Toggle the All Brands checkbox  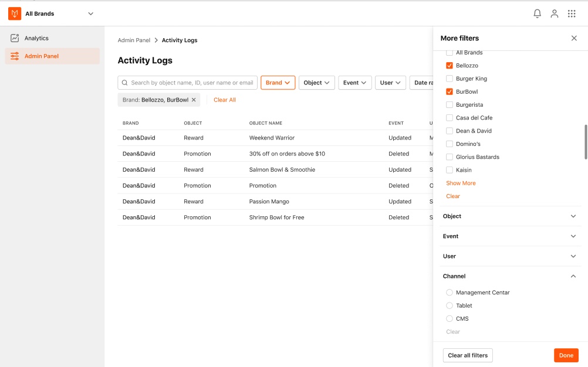[x=450, y=53]
